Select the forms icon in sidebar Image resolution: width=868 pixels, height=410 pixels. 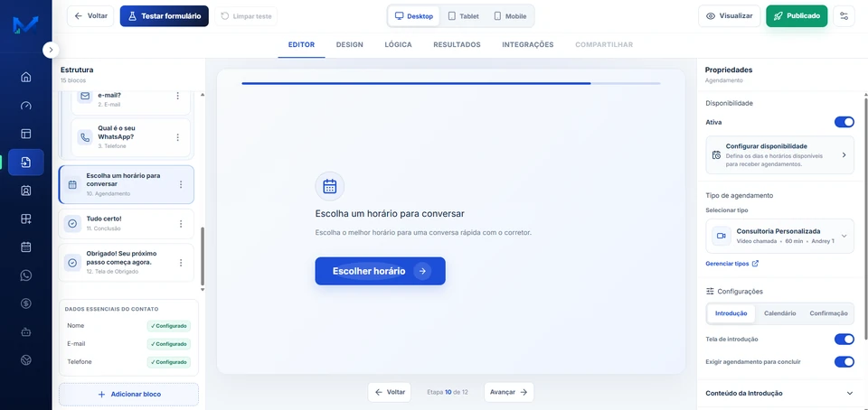[26, 163]
